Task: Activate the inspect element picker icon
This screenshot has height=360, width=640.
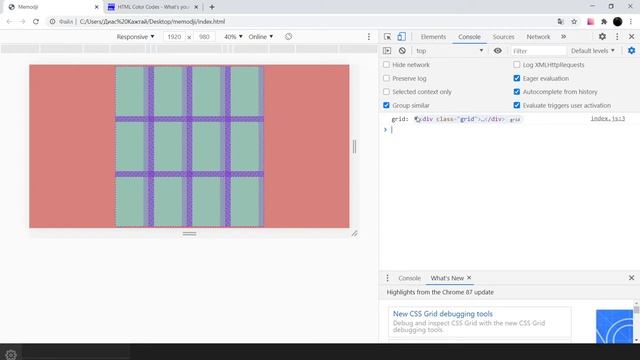Action: point(387,37)
